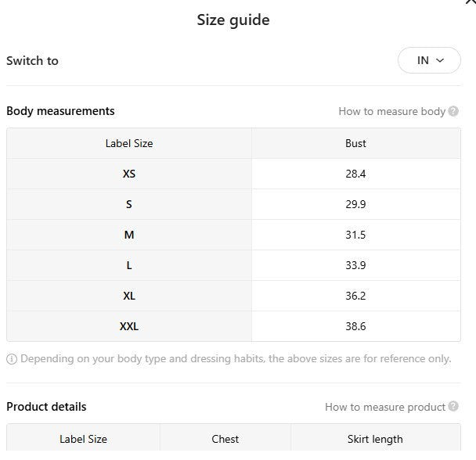Select the S label size row
This screenshot has height=460, width=476.
129,204
